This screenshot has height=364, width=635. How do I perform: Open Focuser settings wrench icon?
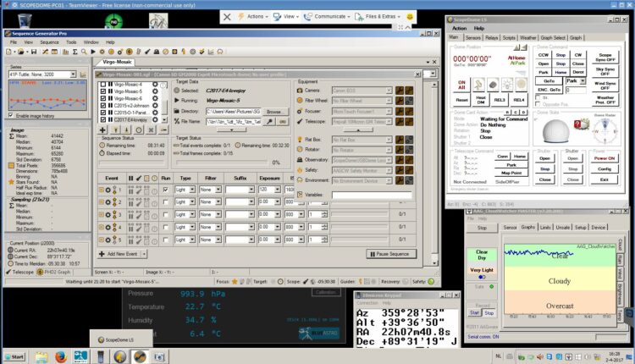point(400,112)
